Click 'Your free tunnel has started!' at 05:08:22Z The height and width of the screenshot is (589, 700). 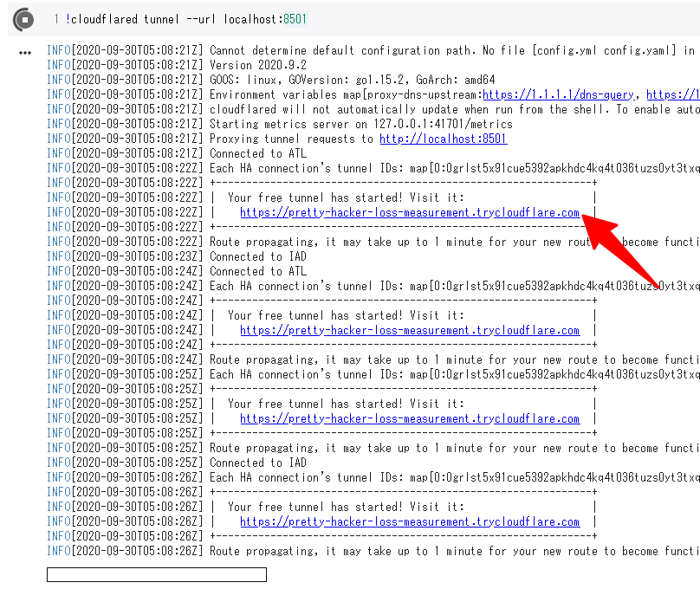346,197
